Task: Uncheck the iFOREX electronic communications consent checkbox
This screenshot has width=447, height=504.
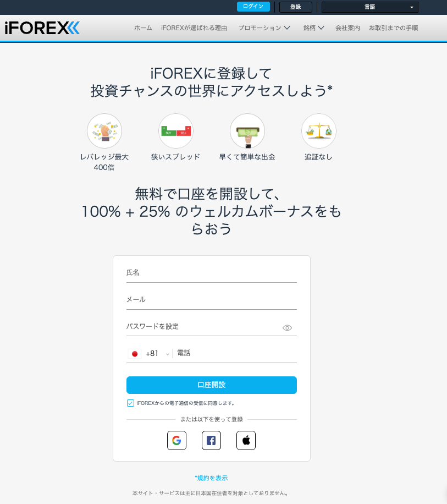Action: pyautogui.click(x=130, y=403)
